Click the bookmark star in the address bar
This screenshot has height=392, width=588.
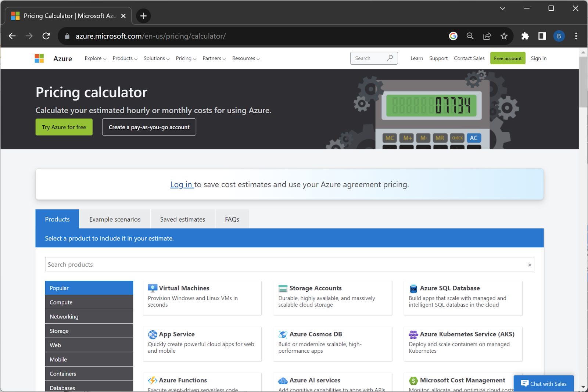pyautogui.click(x=504, y=36)
